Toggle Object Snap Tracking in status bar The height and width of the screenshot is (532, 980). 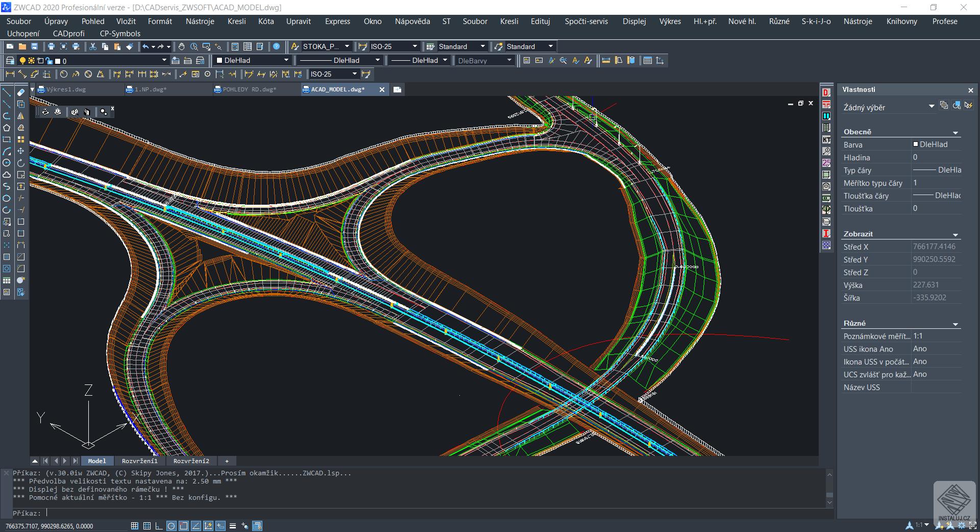pyautogui.click(x=196, y=526)
